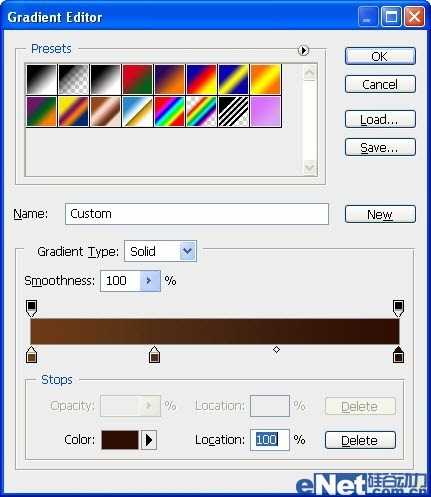Select the black-to-white gradient preset
Image resolution: width=431 pixels, height=497 pixels.
[105, 79]
